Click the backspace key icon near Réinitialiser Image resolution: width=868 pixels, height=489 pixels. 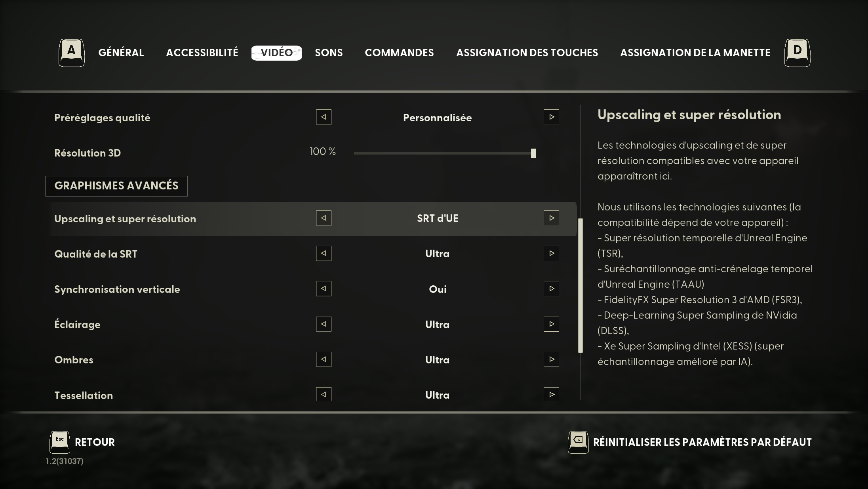578,441
